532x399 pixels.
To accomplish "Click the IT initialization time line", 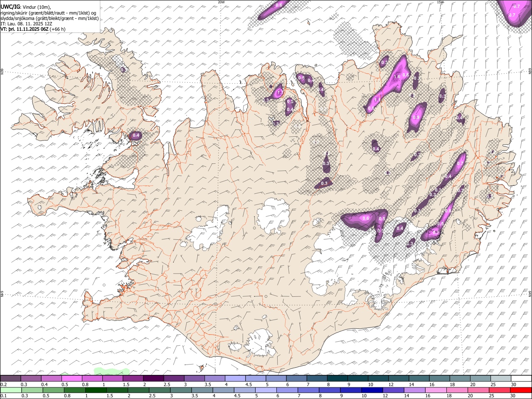I will (26, 24).
